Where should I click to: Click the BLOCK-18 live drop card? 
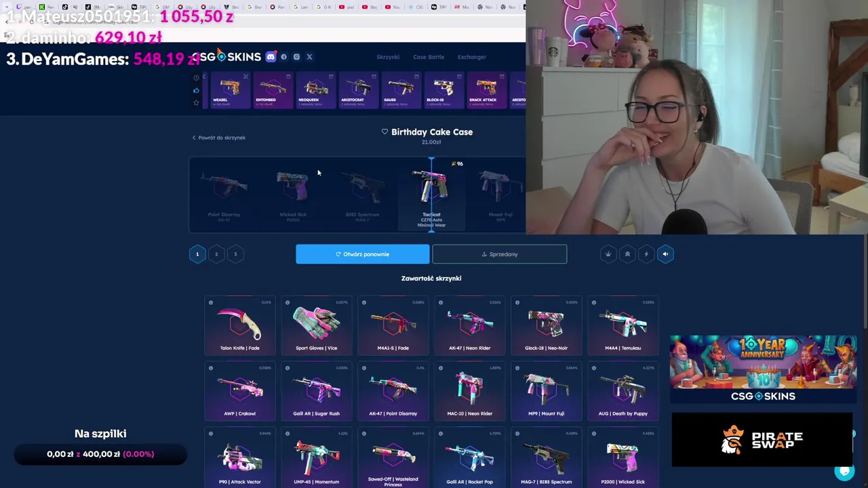pos(443,91)
